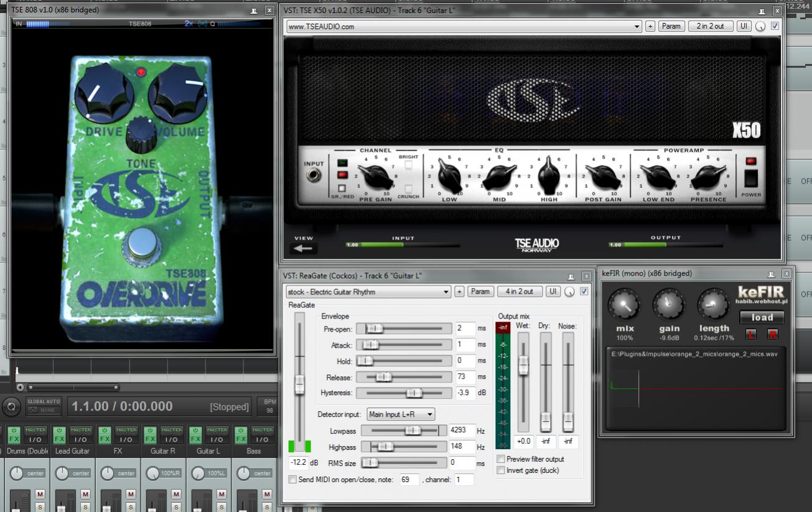
Task: Click the 4 in 2 out routing button
Action: tap(520, 291)
